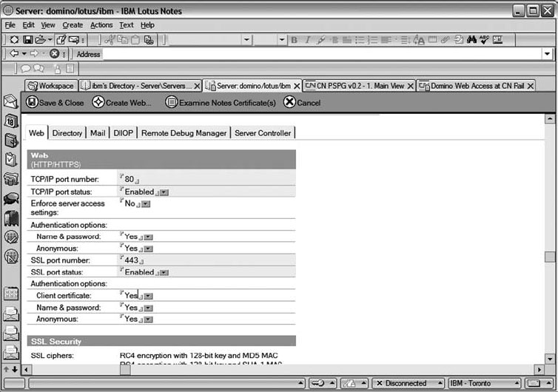Open the TCP/IP port status Enabled dropdown

164,192
